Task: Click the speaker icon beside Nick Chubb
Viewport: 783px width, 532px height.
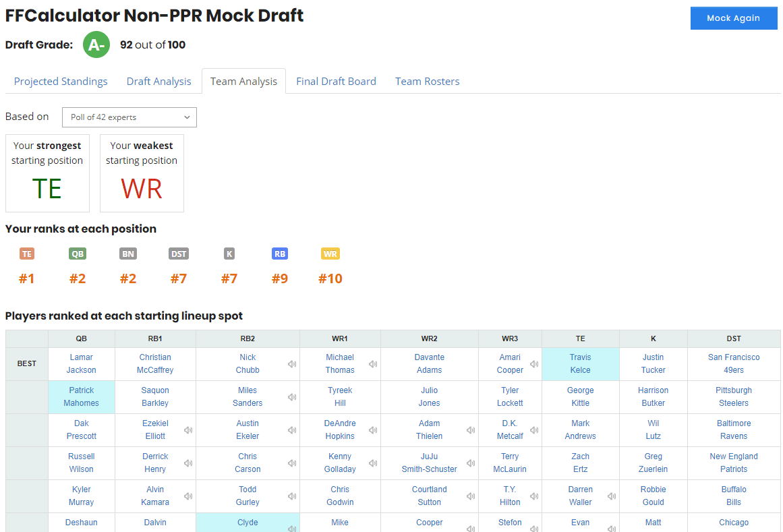Action: [x=292, y=364]
